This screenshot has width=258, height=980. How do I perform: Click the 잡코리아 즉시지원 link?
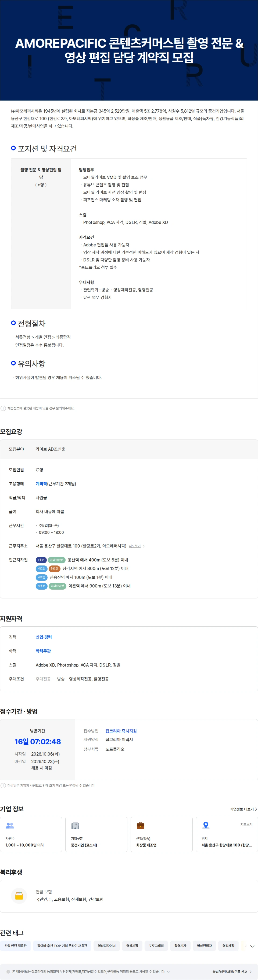coord(121,731)
